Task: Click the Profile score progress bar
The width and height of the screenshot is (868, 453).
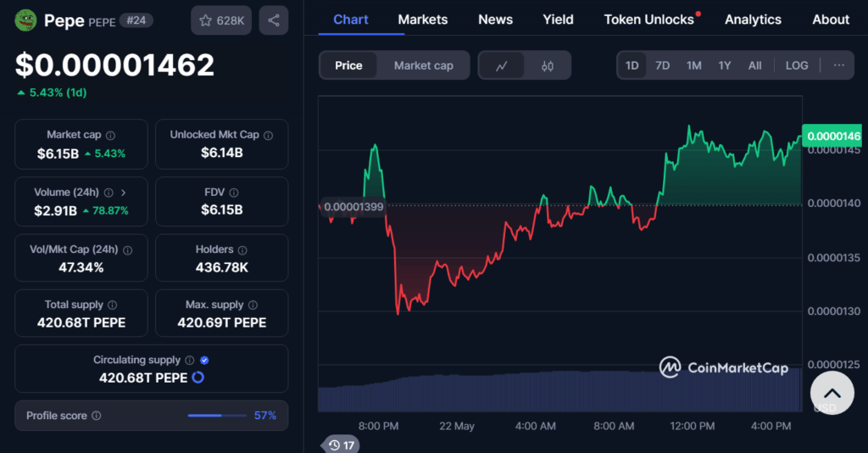Action: click(217, 416)
